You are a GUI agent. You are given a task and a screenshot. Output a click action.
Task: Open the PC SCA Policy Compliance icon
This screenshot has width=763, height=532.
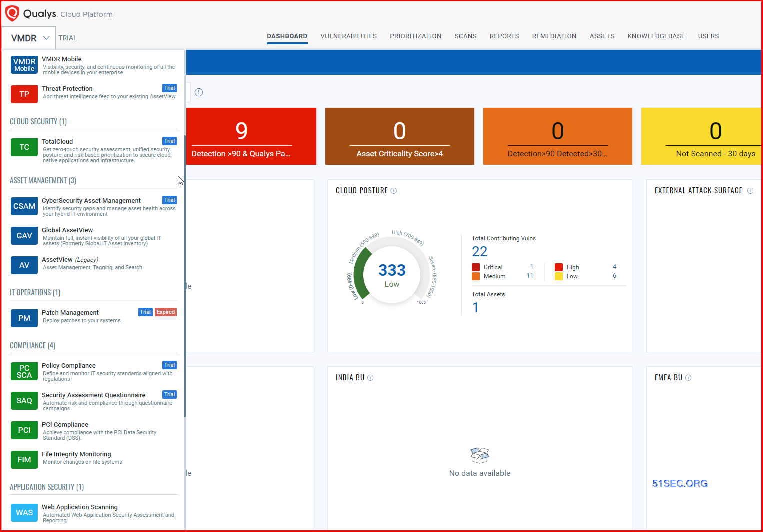click(24, 371)
